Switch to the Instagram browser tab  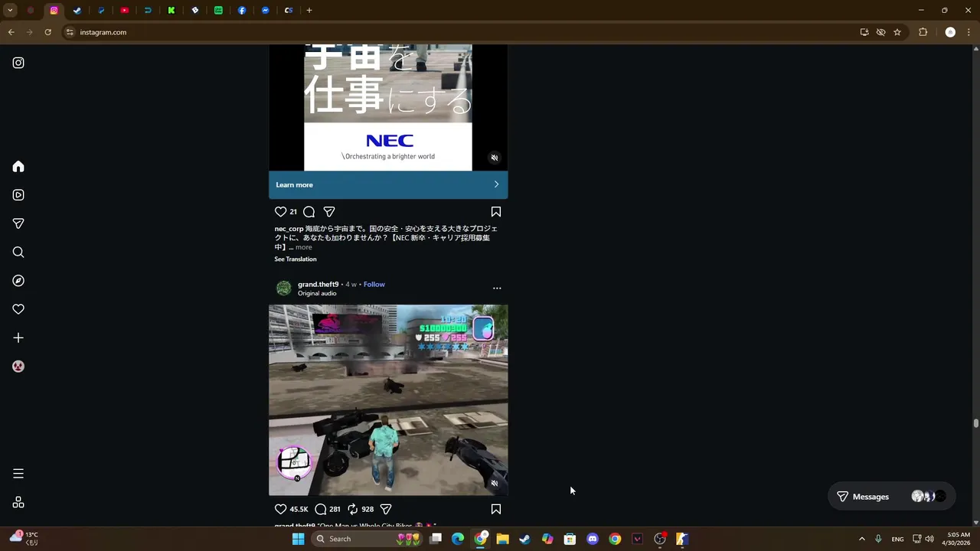coord(54,11)
